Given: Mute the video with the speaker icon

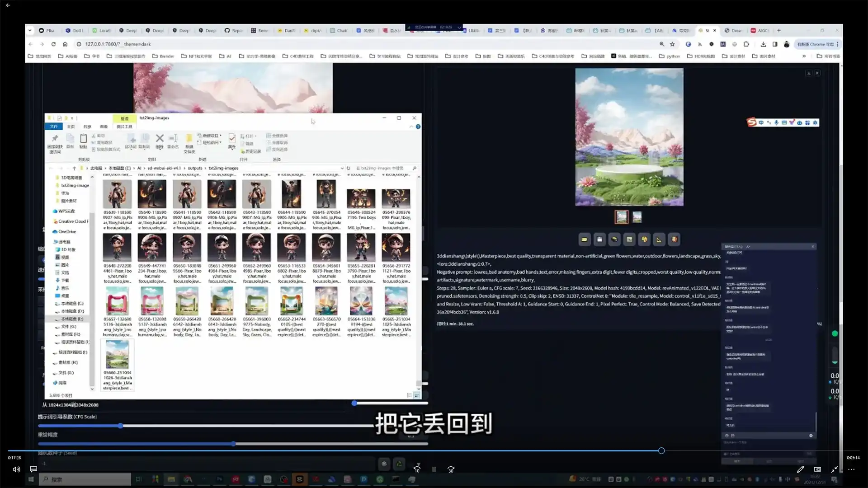Looking at the screenshot, I should pos(16,469).
